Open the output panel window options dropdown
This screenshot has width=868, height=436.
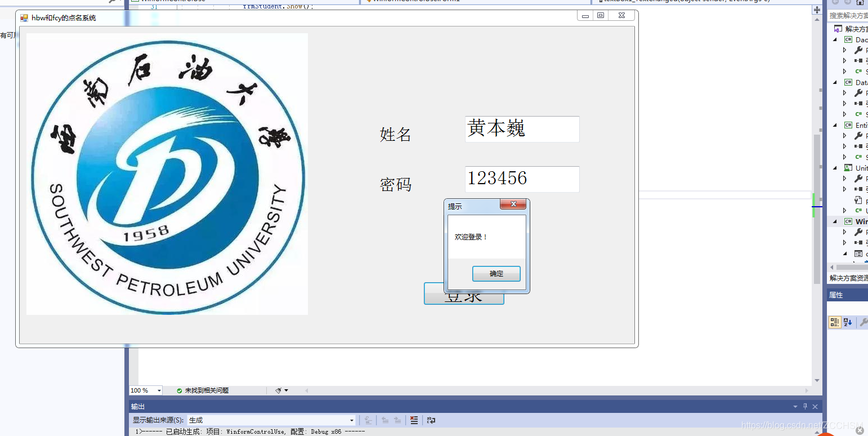click(x=795, y=407)
